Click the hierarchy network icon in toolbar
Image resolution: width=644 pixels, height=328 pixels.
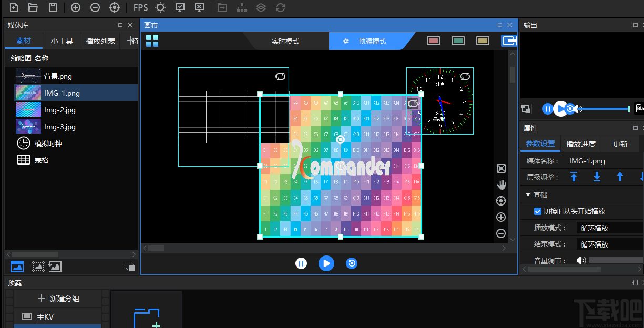[242, 7]
